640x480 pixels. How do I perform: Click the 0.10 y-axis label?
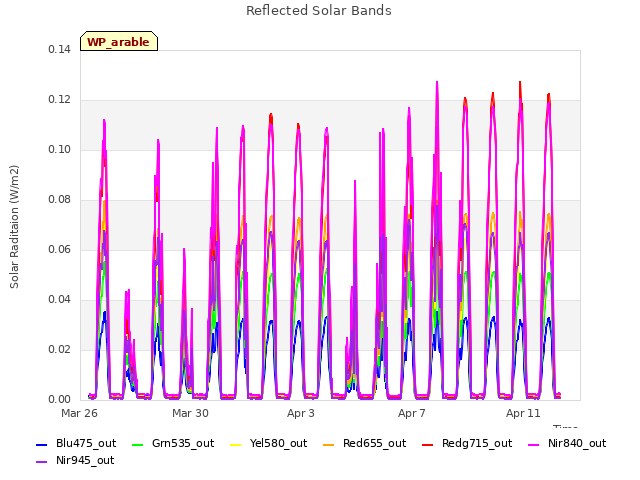click(60, 150)
